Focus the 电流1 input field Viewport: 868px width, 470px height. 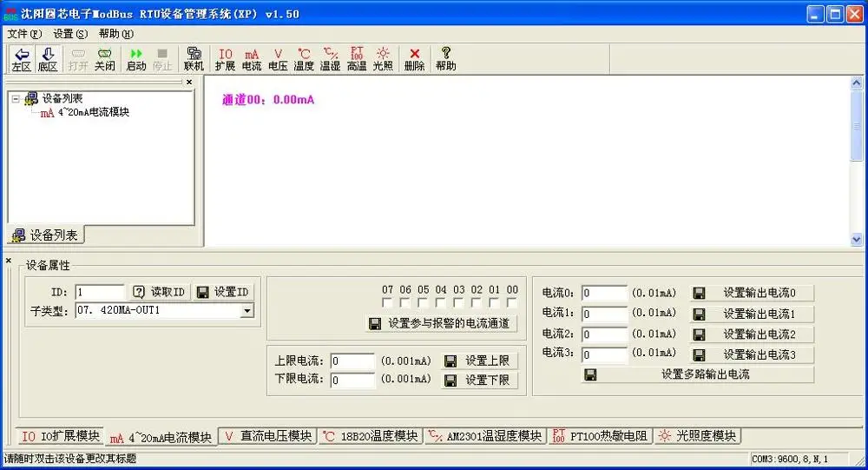[604, 314]
